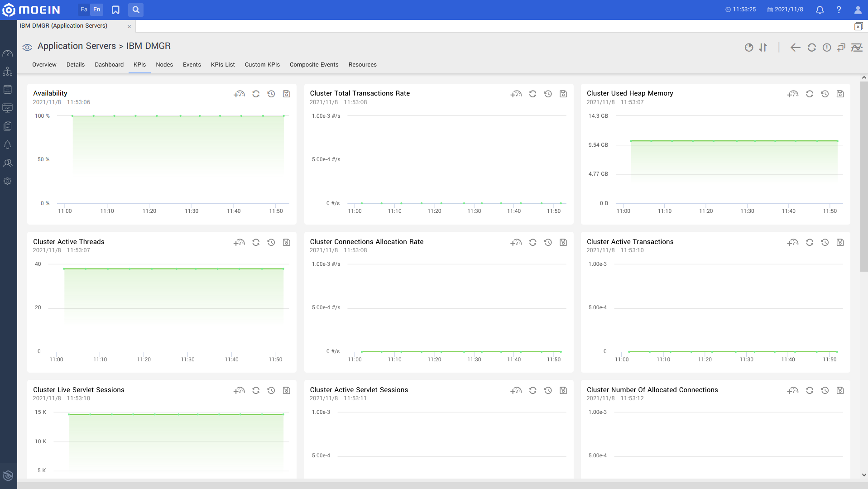Close the IBM DMGR tab
Viewport: 868px width, 489px height.
tap(129, 26)
